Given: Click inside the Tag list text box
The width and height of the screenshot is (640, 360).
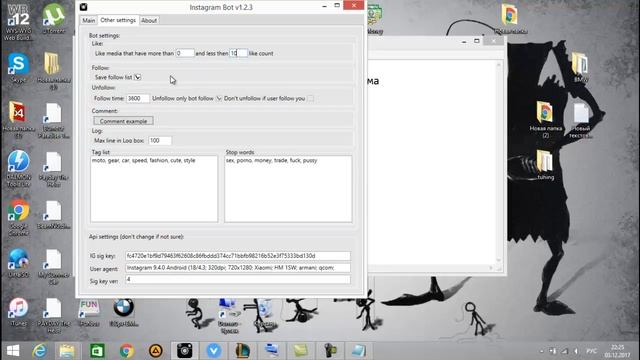Looking at the screenshot, I should pos(154,189).
